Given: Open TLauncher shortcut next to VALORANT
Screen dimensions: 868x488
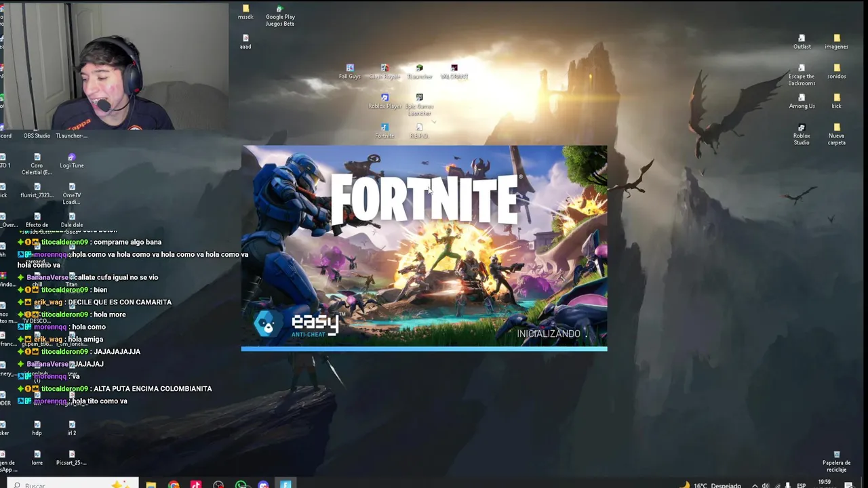Looking at the screenshot, I should point(419,72).
